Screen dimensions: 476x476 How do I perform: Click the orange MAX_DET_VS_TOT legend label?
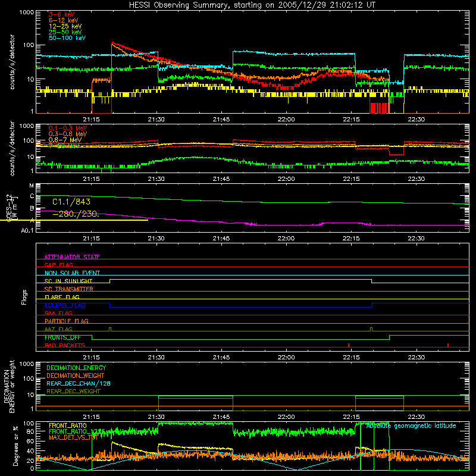click(x=73, y=437)
